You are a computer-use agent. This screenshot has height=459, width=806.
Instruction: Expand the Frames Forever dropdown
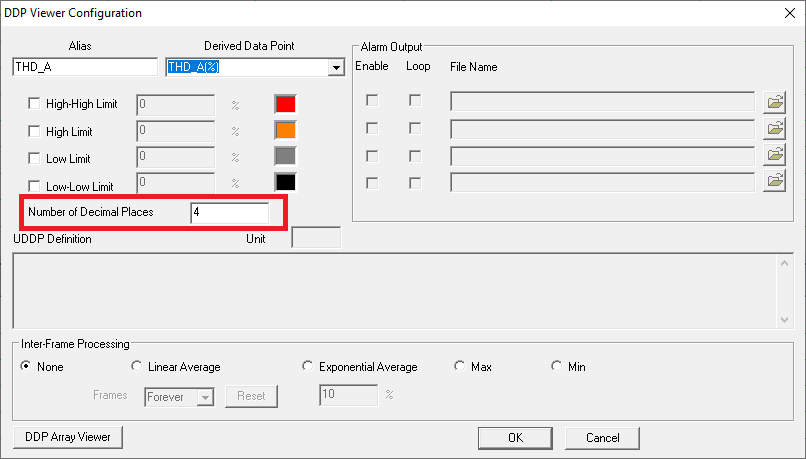pyautogui.click(x=205, y=396)
